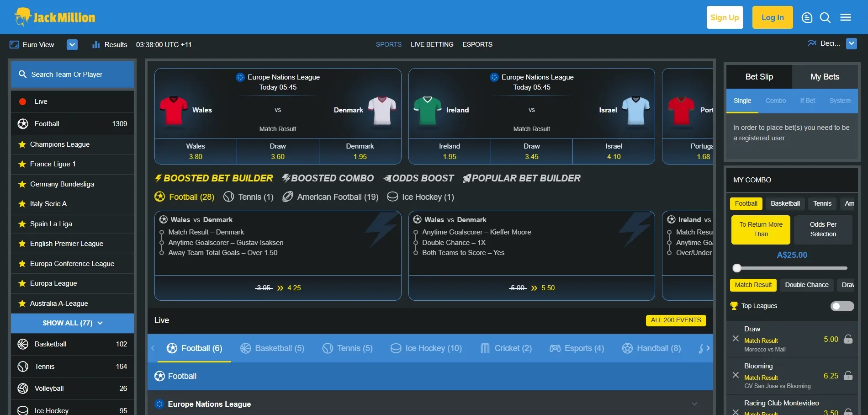
Task: Select To Return More Than option
Action: 761,229
